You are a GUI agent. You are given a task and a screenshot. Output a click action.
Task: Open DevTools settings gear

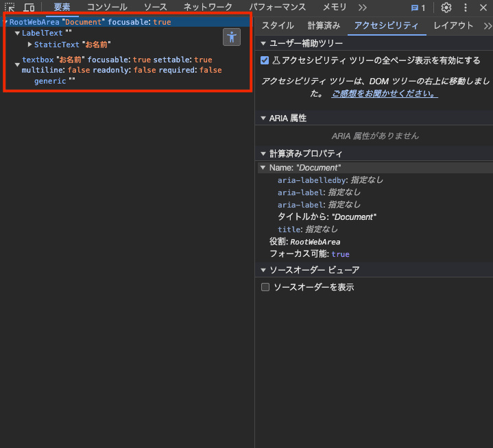point(446,8)
